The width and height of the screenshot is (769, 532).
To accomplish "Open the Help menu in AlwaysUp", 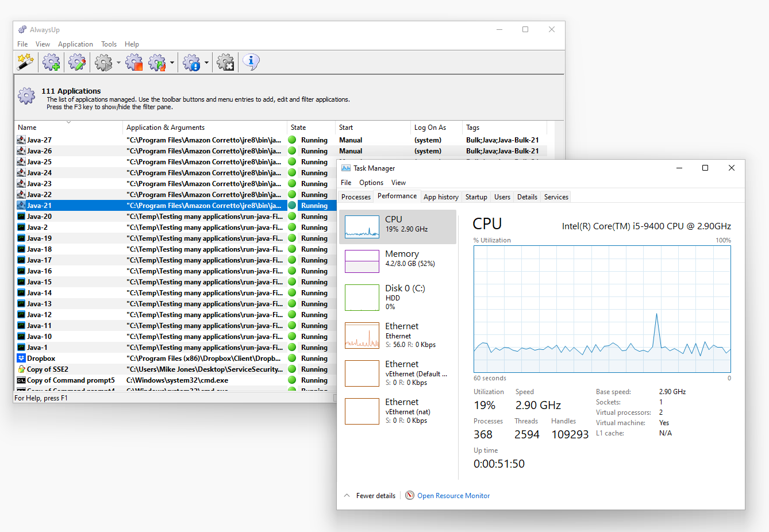I will (132, 44).
